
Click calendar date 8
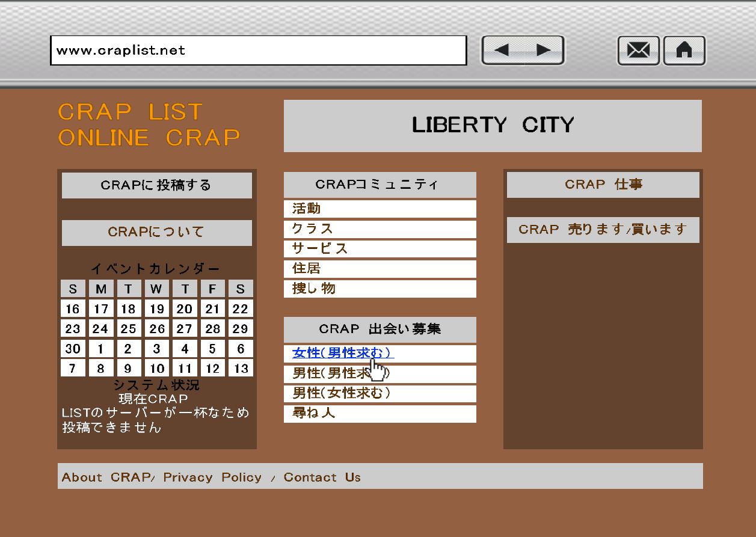pos(100,369)
